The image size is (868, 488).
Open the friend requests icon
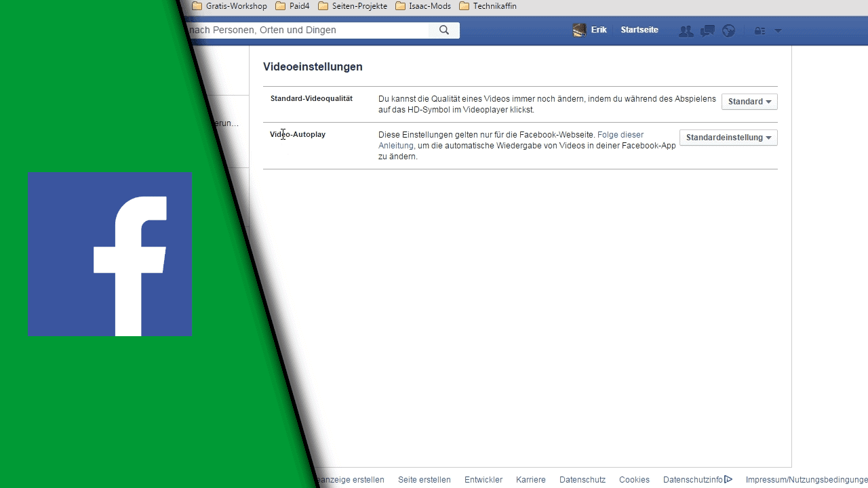pyautogui.click(x=686, y=30)
